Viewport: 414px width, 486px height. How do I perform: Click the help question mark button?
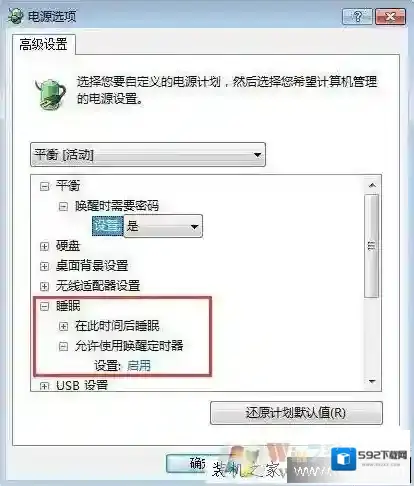pyautogui.click(x=357, y=16)
